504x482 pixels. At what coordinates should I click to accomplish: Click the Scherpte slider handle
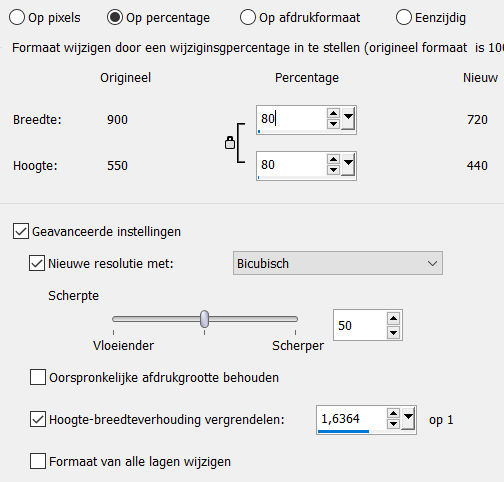tap(204, 319)
